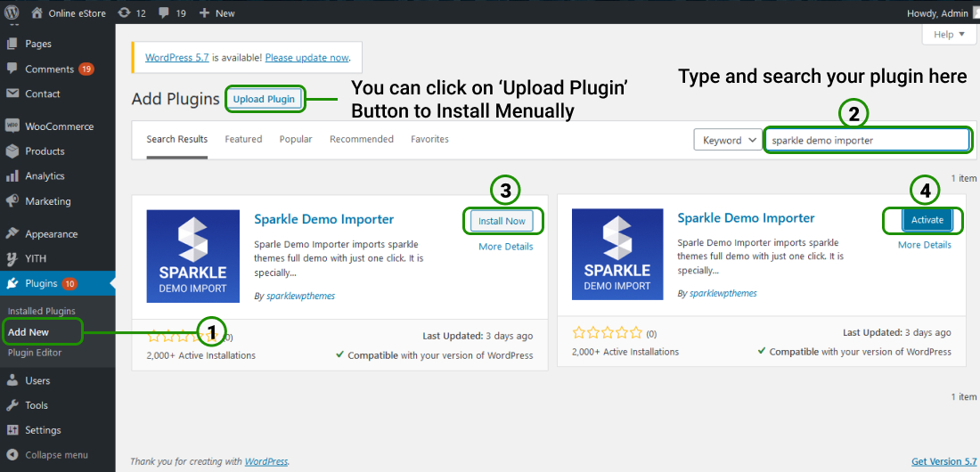
Task: Click the Contact envelope icon
Action: 12,94
